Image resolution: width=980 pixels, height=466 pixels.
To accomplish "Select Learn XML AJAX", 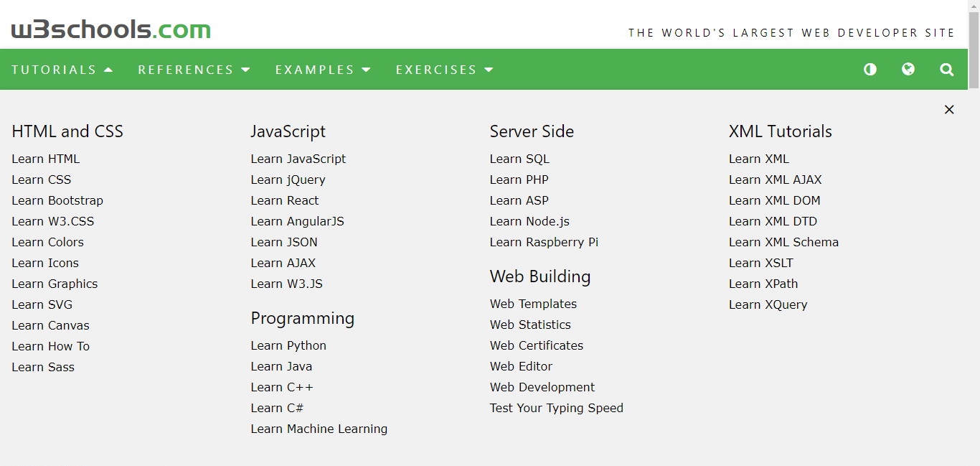I will [776, 180].
